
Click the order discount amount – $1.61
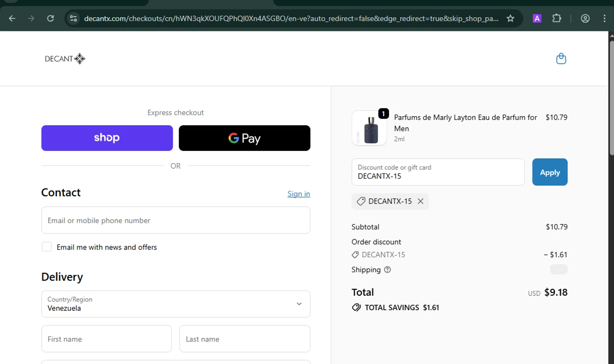coord(555,254)
